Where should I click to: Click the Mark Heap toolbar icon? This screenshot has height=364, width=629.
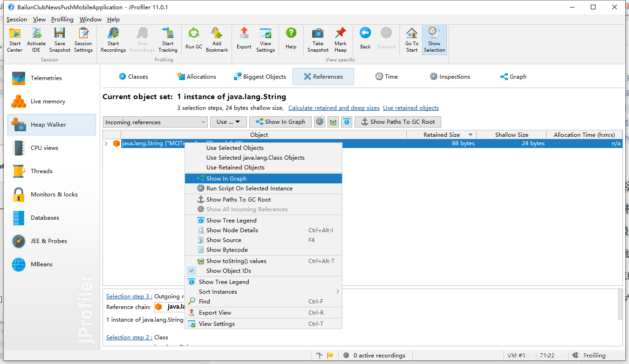[x=341, y=40]
